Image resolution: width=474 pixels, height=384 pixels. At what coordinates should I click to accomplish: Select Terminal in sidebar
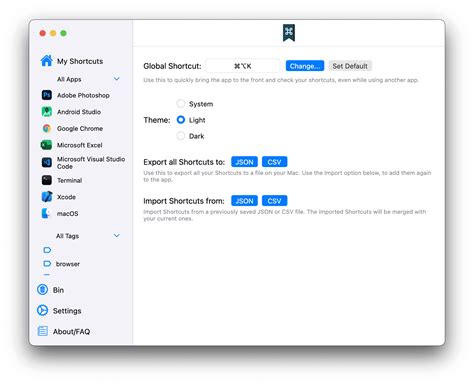(69, 180)
